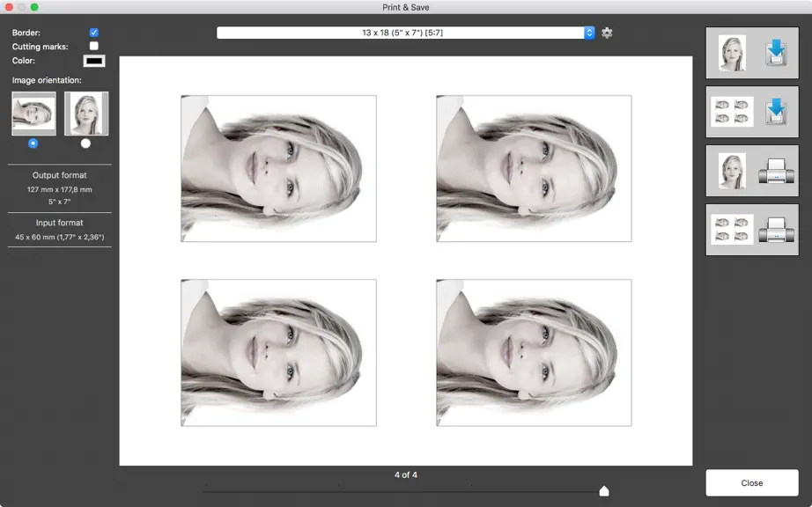Select the upright orientation radio button
The image size is (812, 507).
coord(85,143)
